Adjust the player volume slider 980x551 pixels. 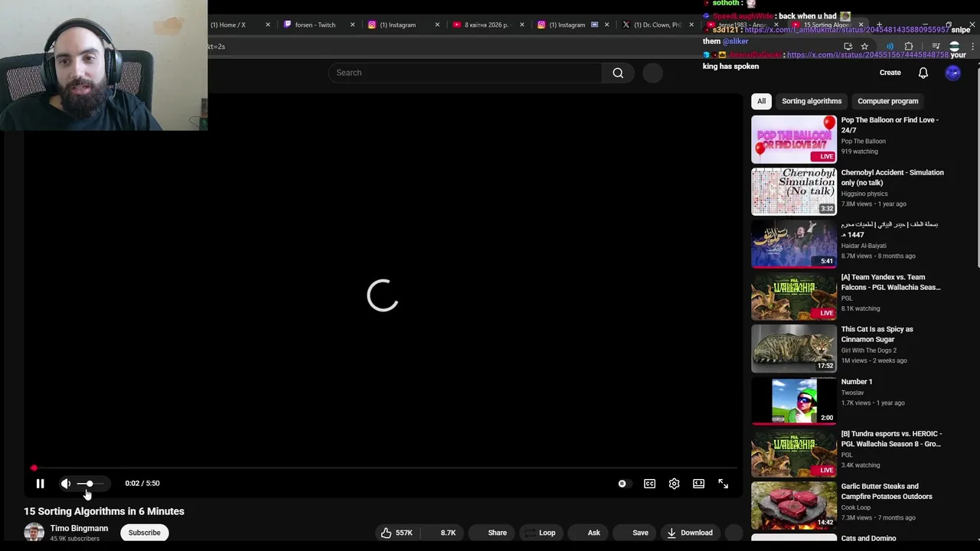click(x=90, y=484)
